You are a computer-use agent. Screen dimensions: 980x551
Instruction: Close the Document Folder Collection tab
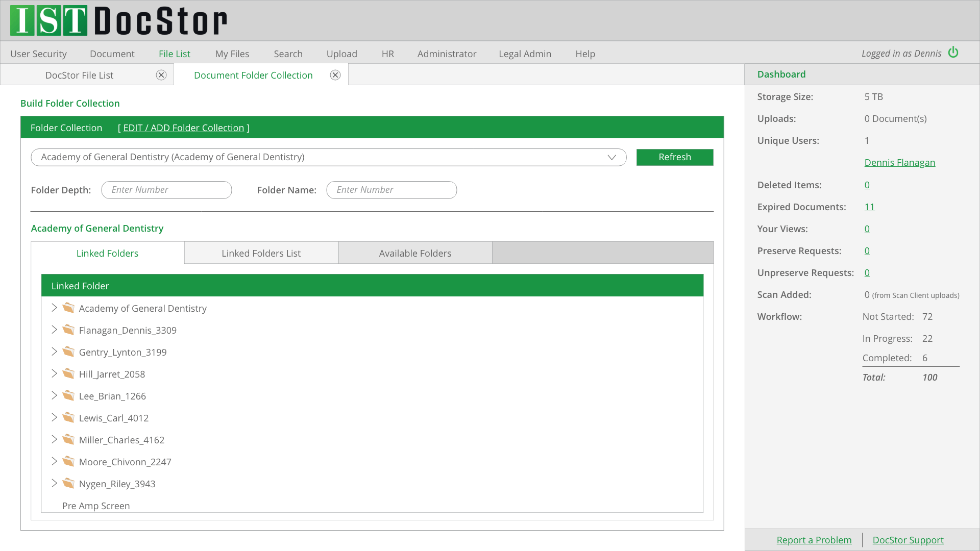pos(335,75)
